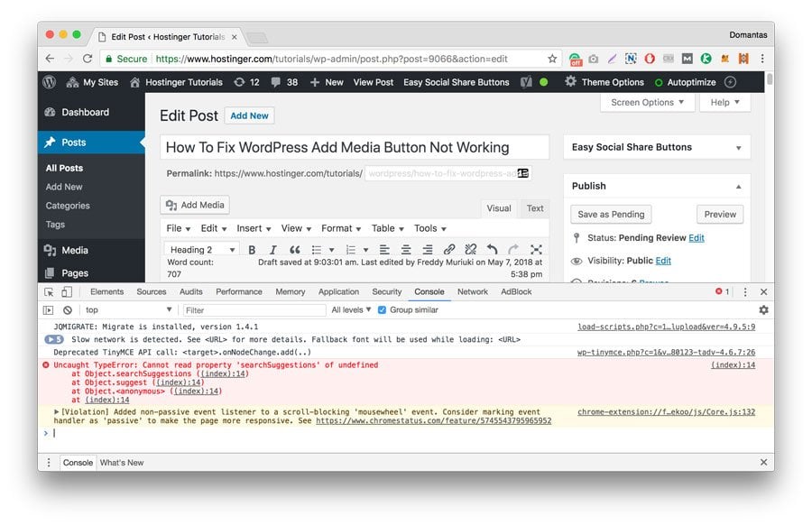Open the Insert/edit link tool
This screenshot has width=812, height=525.
pos(448,248)
